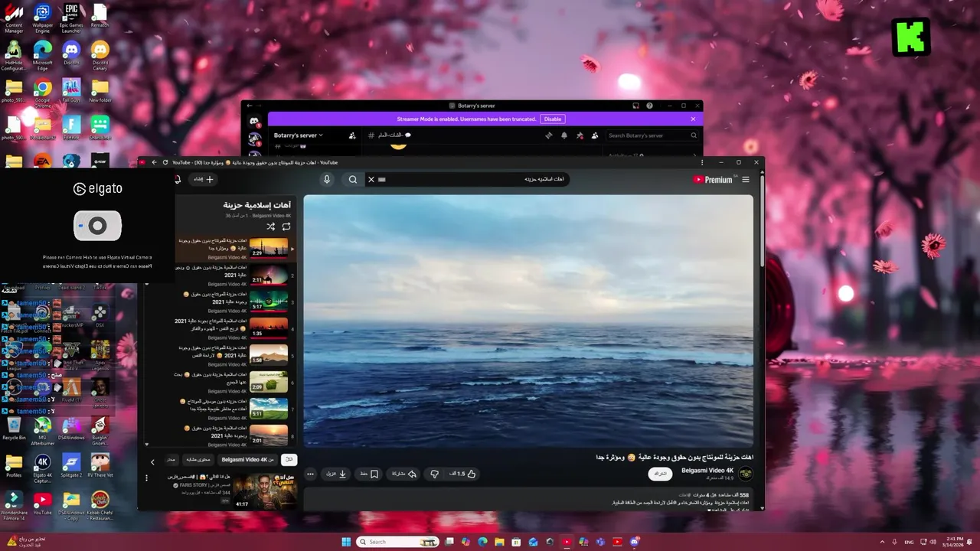Image resolution: width=980 pixels, height=551 pixels.
Task: Open the recommended video with 41:17 duration
Action: point(265,491)
